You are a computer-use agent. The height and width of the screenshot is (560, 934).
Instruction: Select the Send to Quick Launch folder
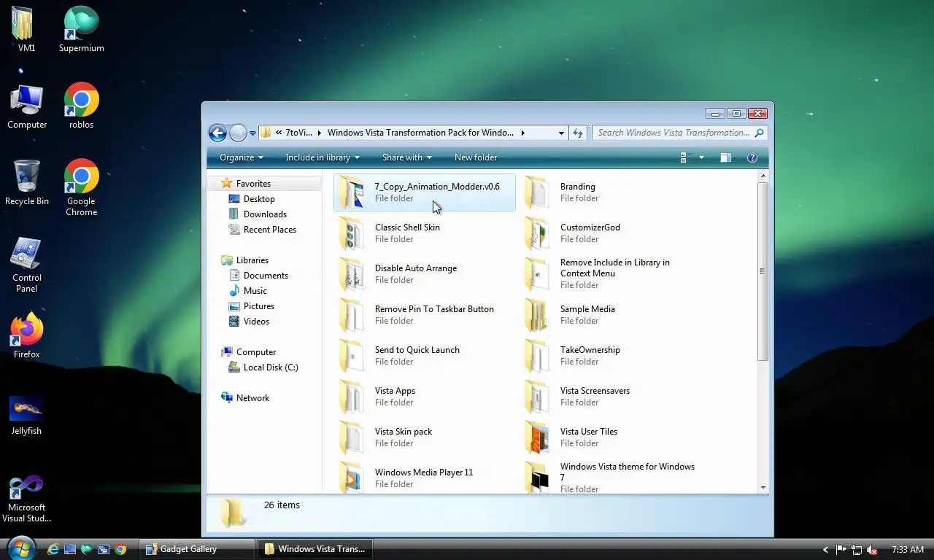[x=425, y=356]
